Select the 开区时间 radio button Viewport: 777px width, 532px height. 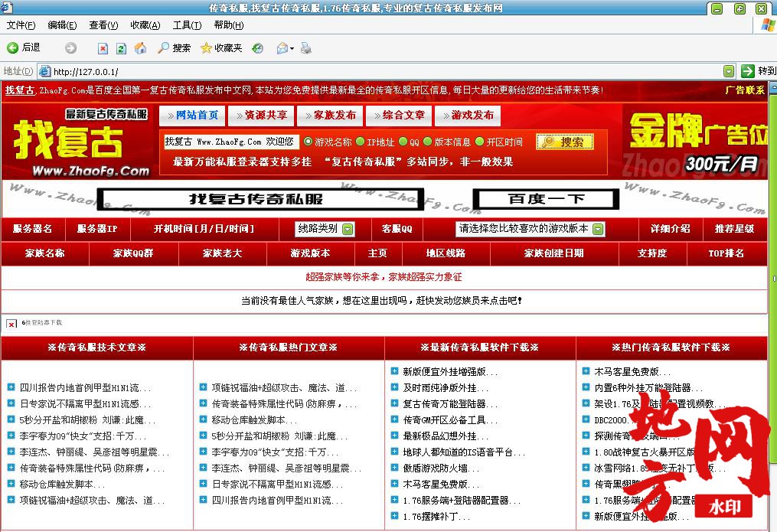479,142
